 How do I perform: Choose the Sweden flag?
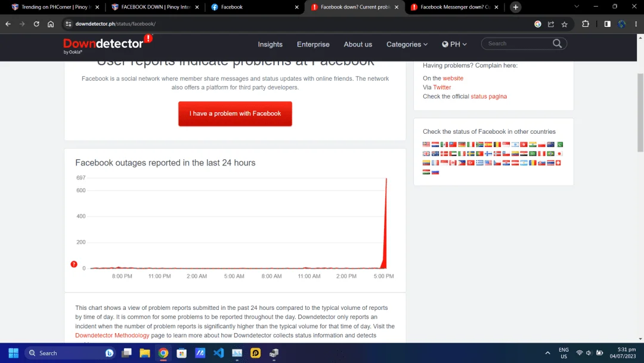point(470,154)
